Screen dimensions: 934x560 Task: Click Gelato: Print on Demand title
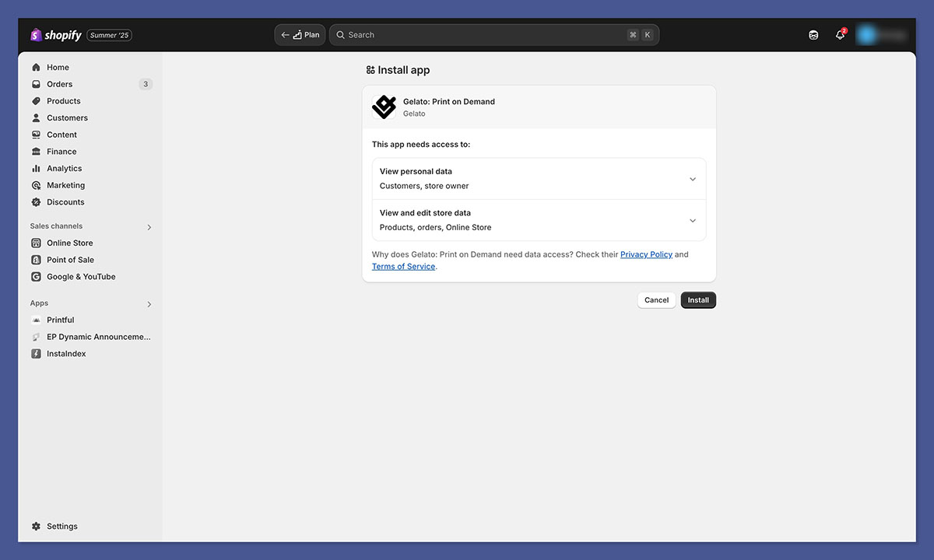pos(449,102)
